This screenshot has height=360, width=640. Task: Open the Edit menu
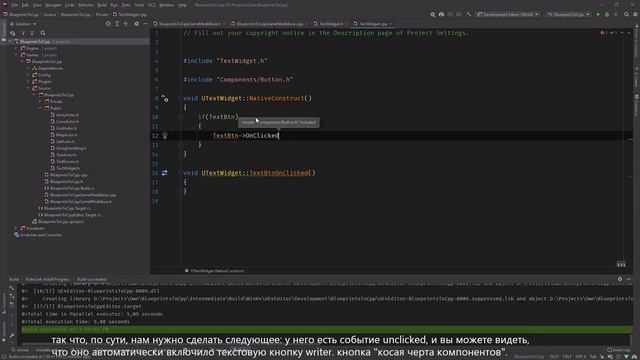(25, 5)
